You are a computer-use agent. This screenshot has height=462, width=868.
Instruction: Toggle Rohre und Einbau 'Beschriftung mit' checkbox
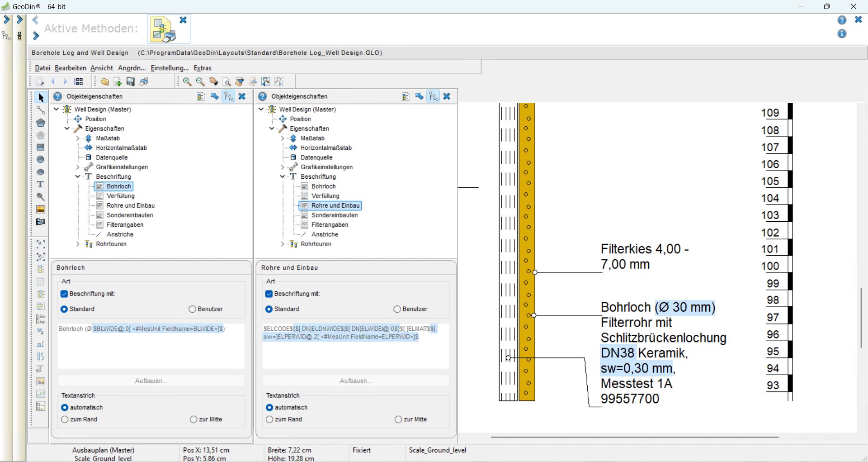(x=269, y=294)
